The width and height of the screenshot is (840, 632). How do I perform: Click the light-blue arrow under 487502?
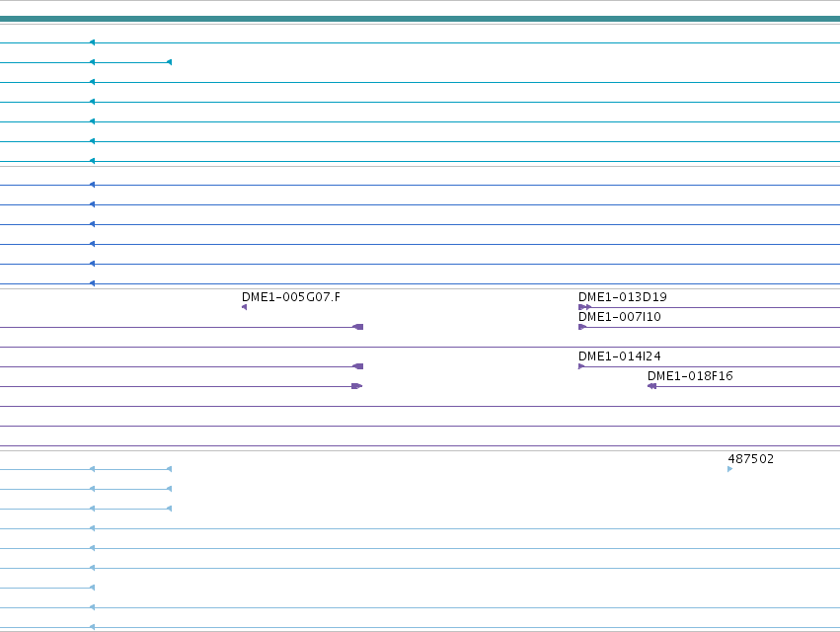coord(730,469)
